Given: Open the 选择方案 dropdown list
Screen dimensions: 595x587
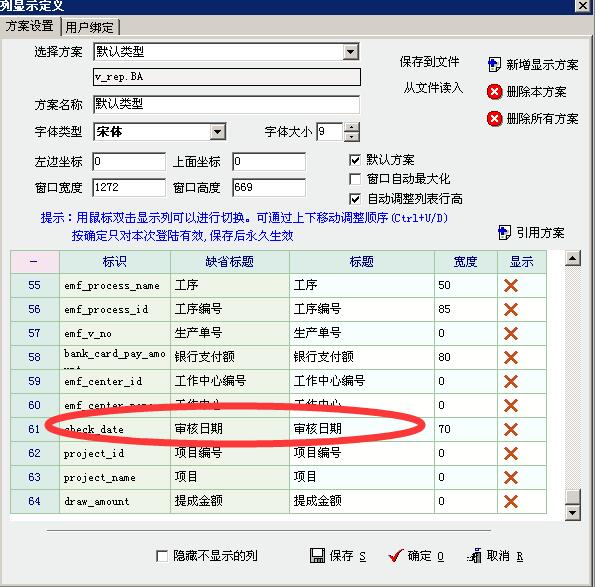Looking at the screenshot, I should (x=350, y=52).
